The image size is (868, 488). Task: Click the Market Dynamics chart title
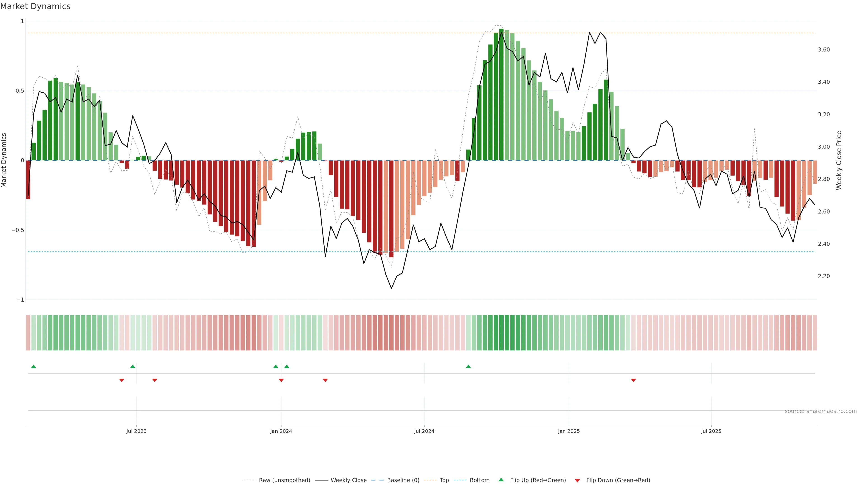[x=35, y=6]
